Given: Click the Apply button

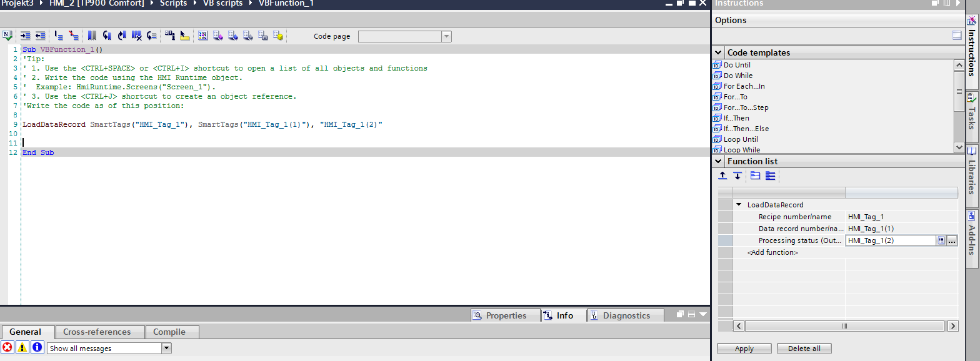Looking at the screenshot, I should 744,349.
